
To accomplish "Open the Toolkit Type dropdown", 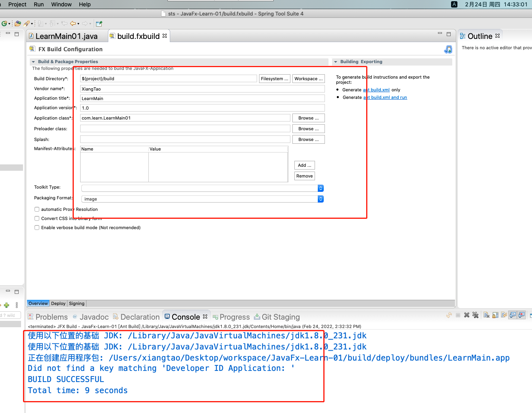I will coord(202,188).
